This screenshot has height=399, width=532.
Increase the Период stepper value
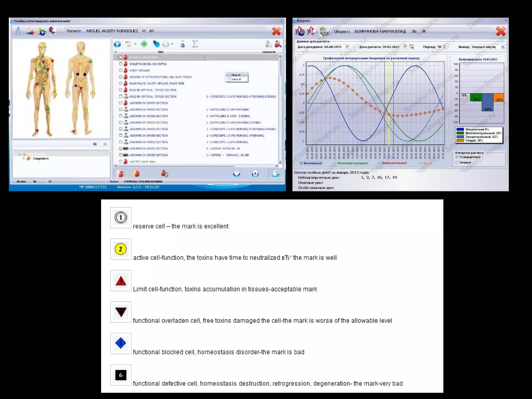tap(444, 46)
